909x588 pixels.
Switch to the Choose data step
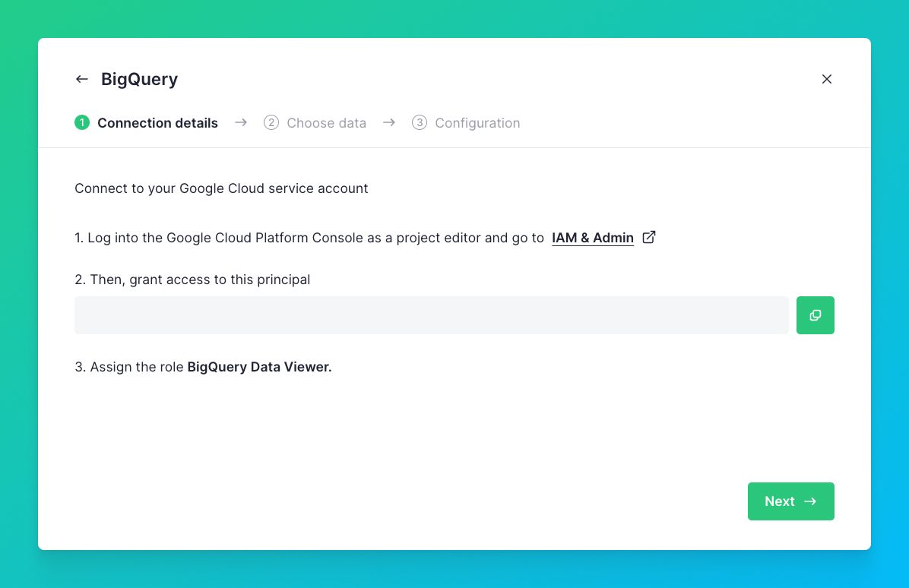point(326,123)
